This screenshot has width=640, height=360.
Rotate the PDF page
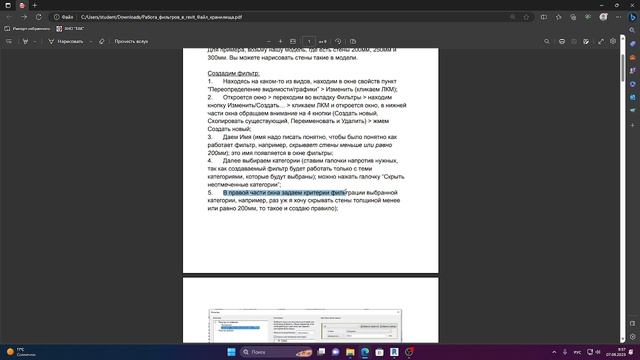click(x=338, y=41)
